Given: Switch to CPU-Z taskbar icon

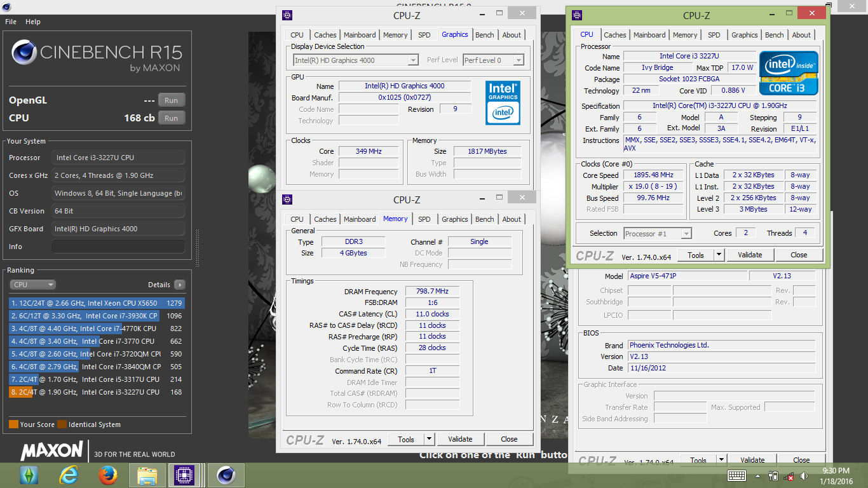Looking at the screenshot, I should [186, 475].
